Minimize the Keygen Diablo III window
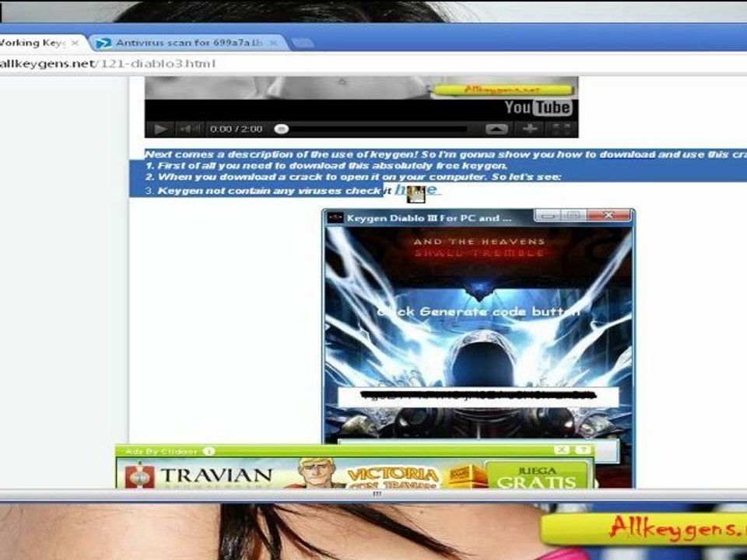747x560 pixels. pyautogui.click(x=548, y=215)
